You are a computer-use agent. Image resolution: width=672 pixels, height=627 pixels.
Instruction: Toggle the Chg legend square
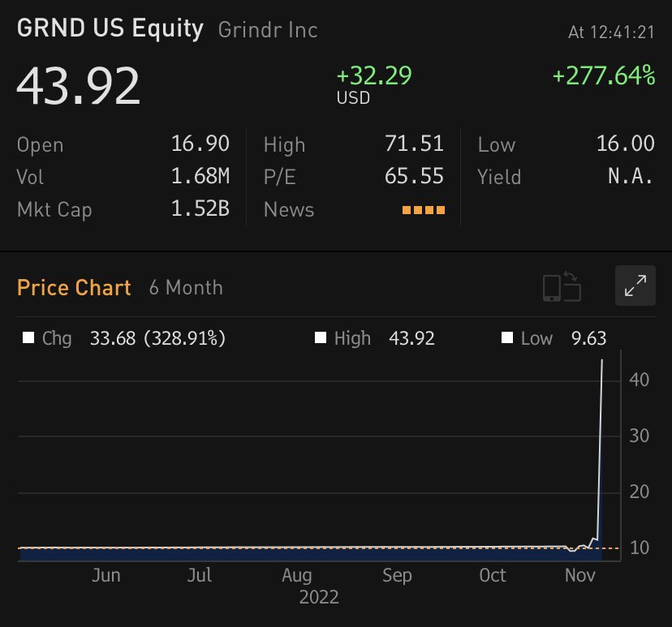[x=28, y=337]
